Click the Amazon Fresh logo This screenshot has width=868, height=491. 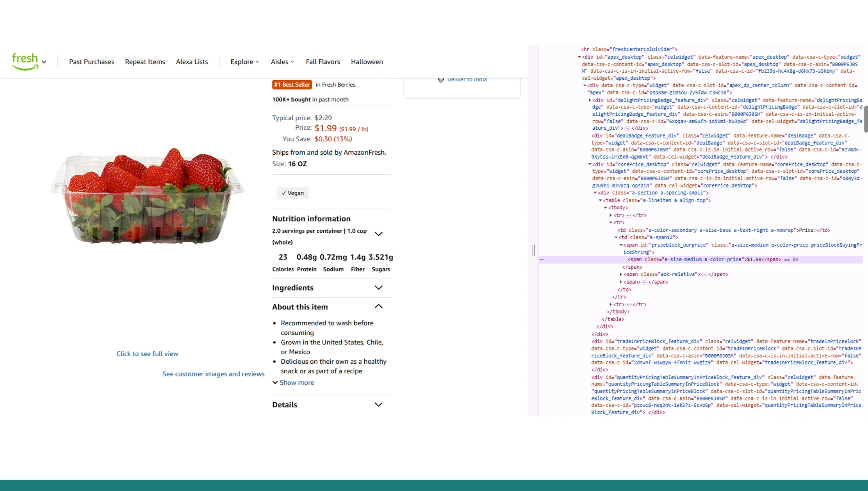pyautogui.click(x=25, y=61)
